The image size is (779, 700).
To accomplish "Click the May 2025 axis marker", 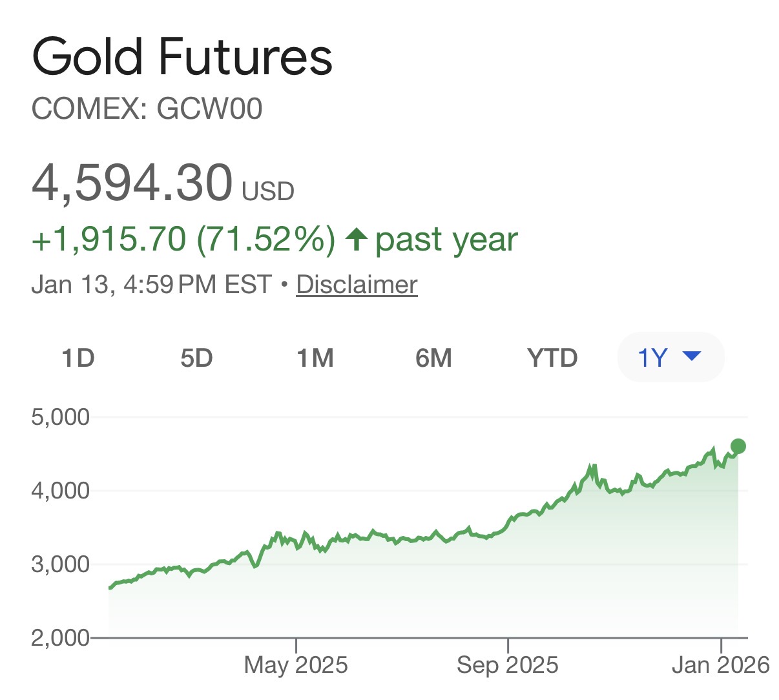I will (296, 665).
